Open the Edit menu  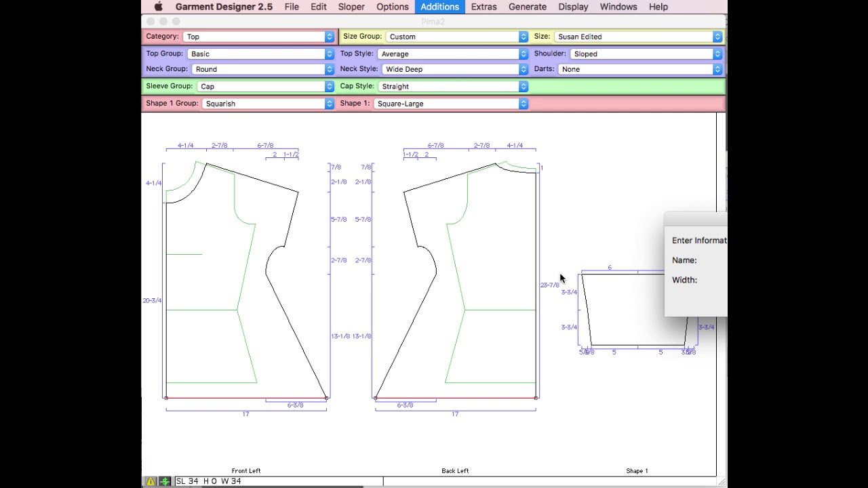(x=319, y=7)
